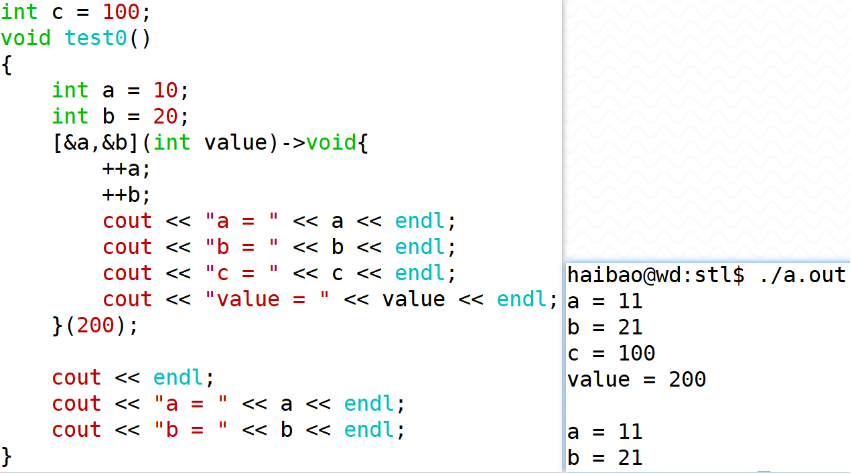Click the lambda capture list [&a,&b]
Viewport: 851px width, 474px height.
pyautogui.click(x=95, y=143)
